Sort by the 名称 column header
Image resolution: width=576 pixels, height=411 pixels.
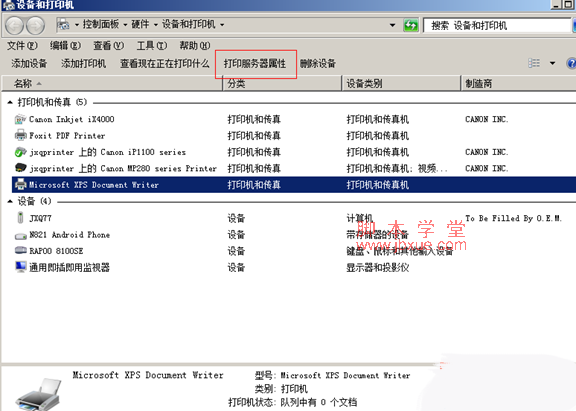pyautogui.click(x=112, y=83)
